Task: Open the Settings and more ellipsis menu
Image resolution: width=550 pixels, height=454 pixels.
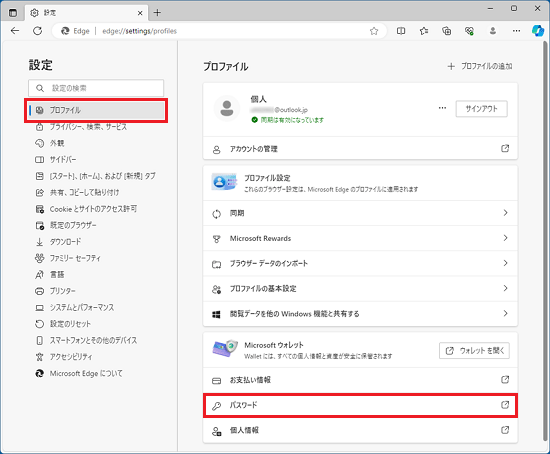Action: point(516,31)
